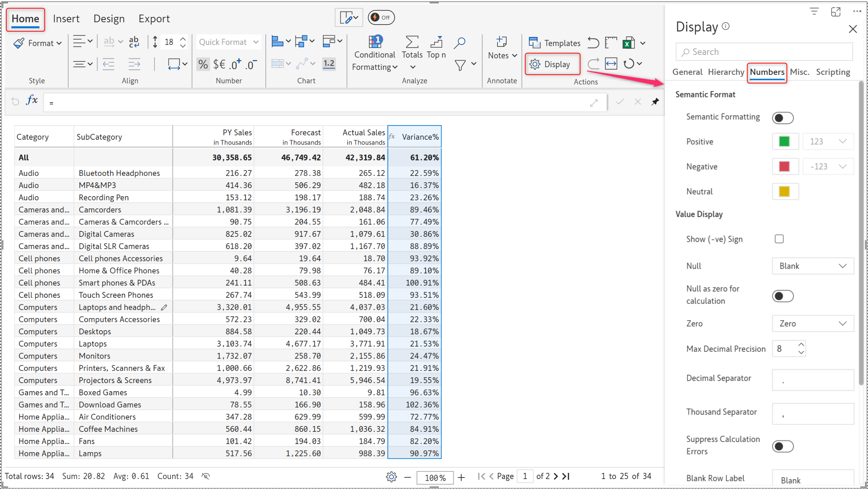
Task: Click the search magnifier icon in Analyze
Action: click(x=459, y=42)
